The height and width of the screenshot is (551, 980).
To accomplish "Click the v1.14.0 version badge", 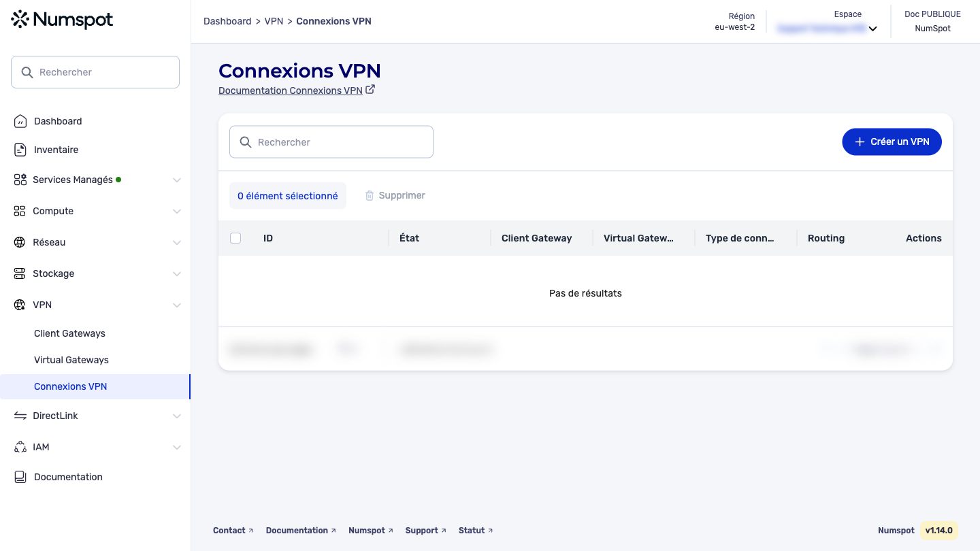I will pos(938,531).
